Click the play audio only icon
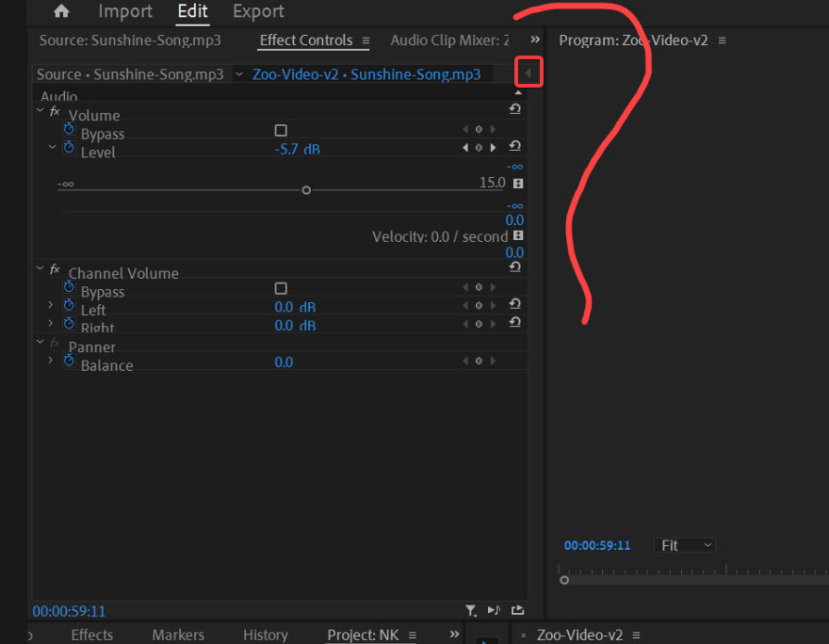This screenshot has height=644, width=829. (493, 610)
